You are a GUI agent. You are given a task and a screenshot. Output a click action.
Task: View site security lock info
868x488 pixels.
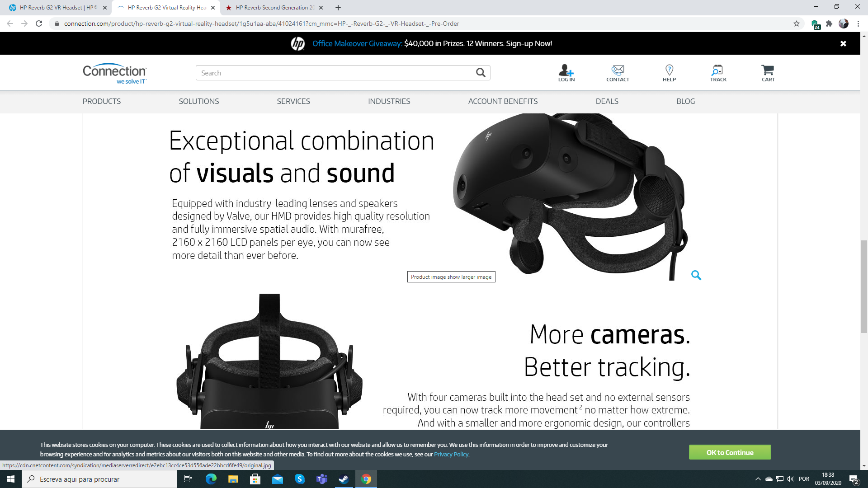(57, 23)
